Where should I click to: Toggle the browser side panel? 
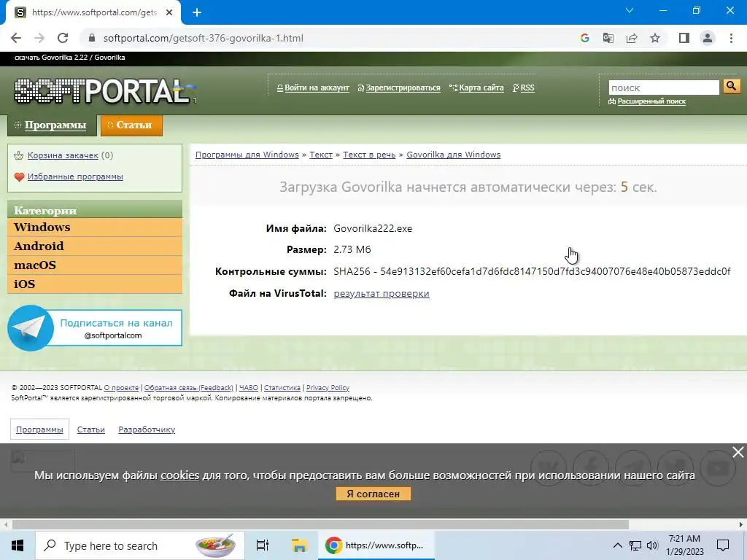(684, 38)
